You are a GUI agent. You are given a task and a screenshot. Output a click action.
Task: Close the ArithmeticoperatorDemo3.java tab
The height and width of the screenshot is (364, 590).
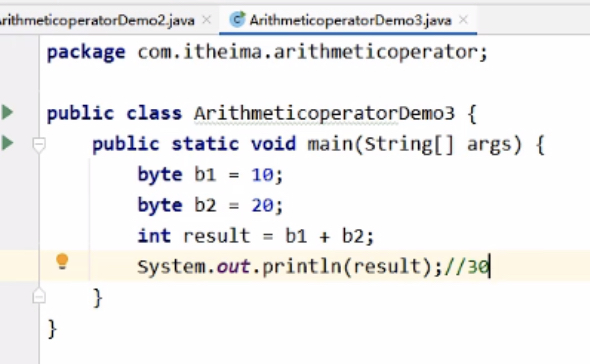pos(464,20)
